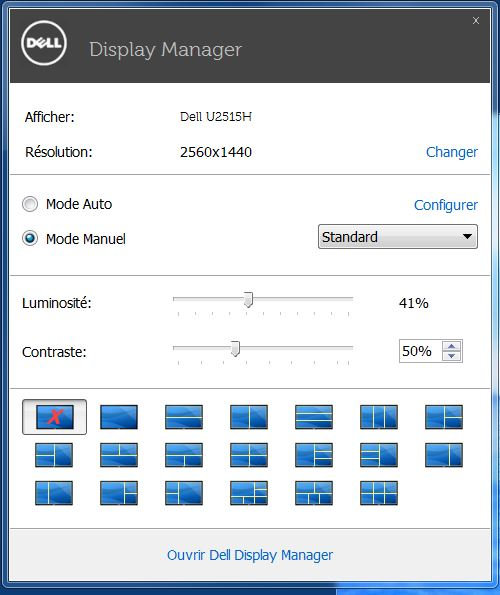Choose layout with split top and full bottom
500x595 pixels.
click(x=119, y=455)
